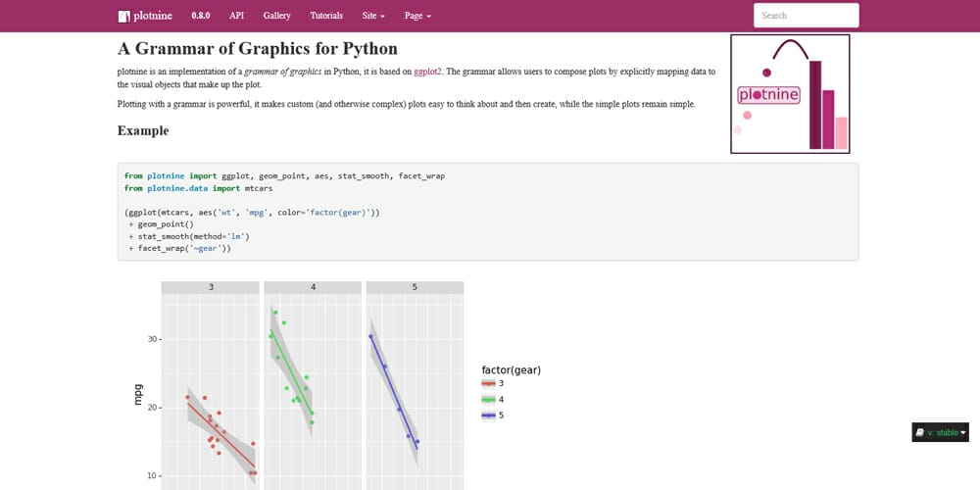The height and width of the screenshot is (490, 980).
Task: Open the Tutorials page
Action: pyautogui.click(x=326, y=16)
